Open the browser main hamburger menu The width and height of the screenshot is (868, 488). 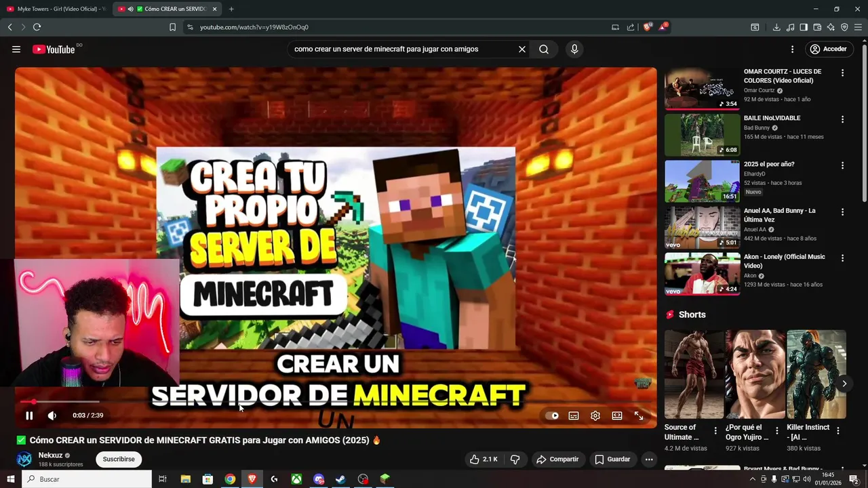[858, 27]
